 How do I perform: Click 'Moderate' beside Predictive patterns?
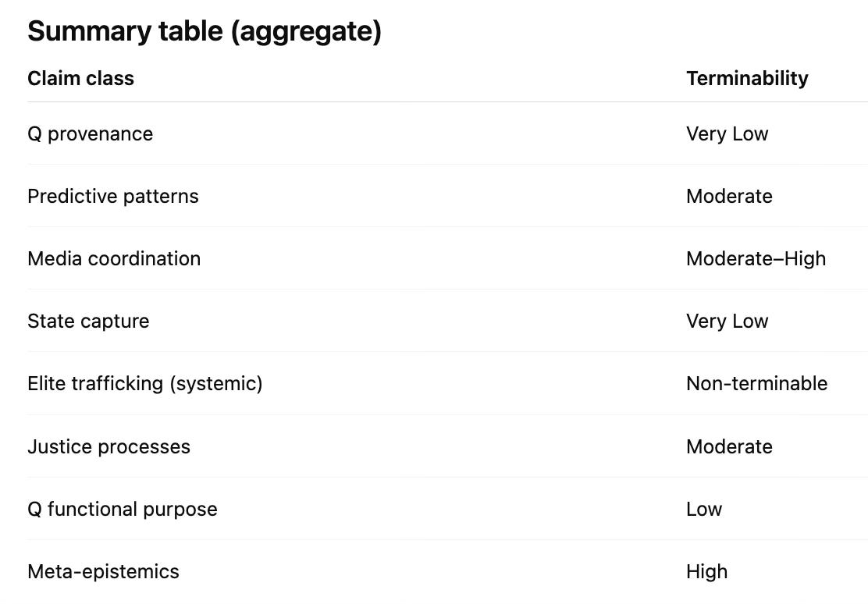(x=729, y=196)
